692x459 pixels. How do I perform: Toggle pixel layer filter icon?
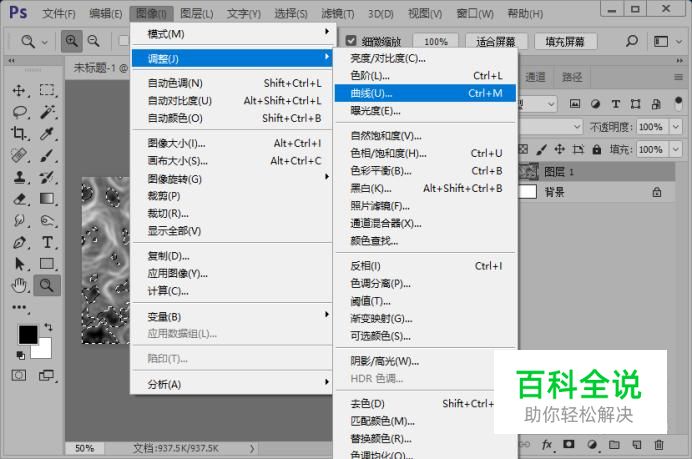pos(575,104)
